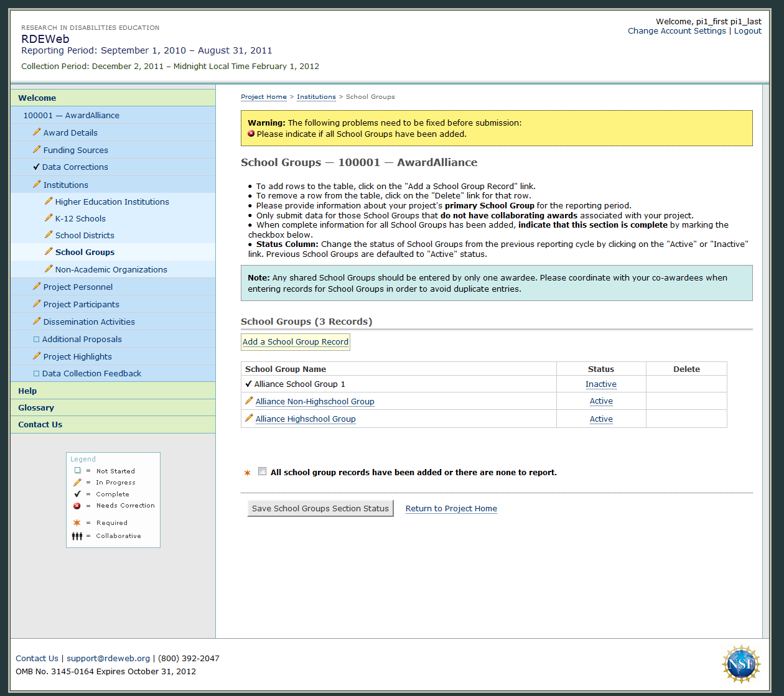Click the Logout link
This screenshot has height=696, width=784.
click(x=747, y=30)
